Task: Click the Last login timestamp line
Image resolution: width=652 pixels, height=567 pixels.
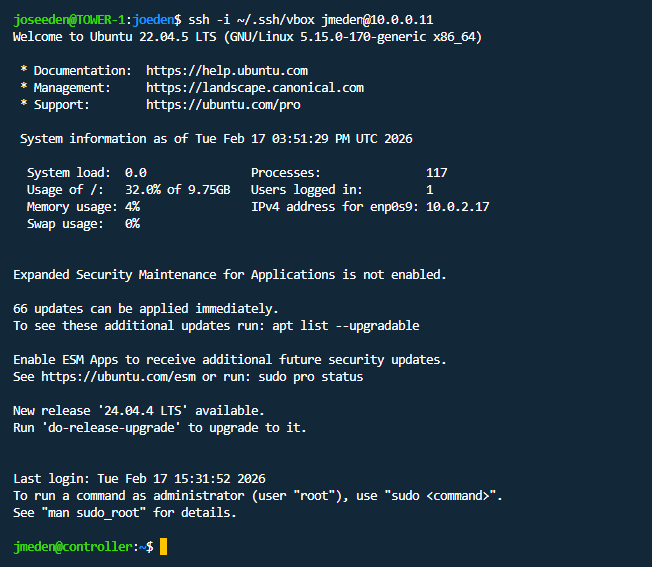Action: [x=139, y=479]
